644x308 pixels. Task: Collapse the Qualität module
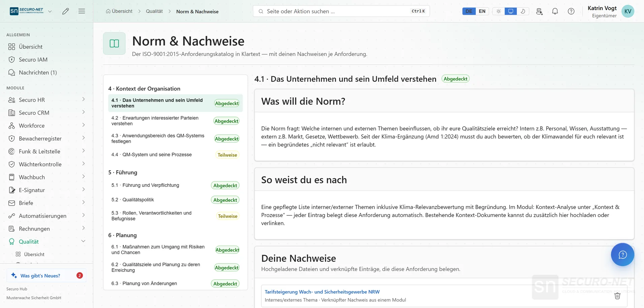[x=84, y=241]
